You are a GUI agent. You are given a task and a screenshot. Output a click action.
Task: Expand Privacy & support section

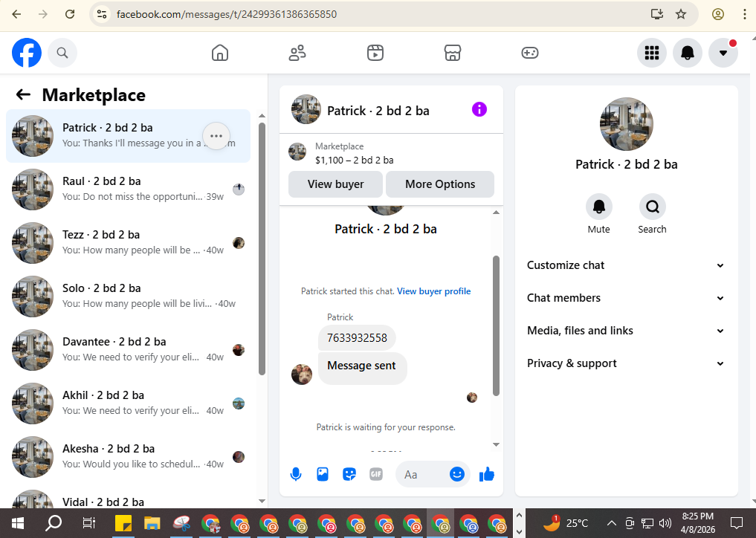pyautogui.click(x=626, y=363)
